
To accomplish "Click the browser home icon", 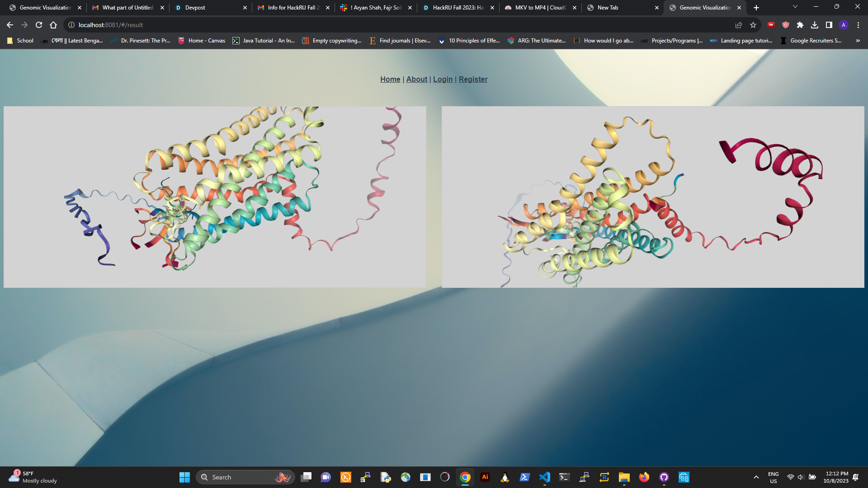I will click(53, 25).
